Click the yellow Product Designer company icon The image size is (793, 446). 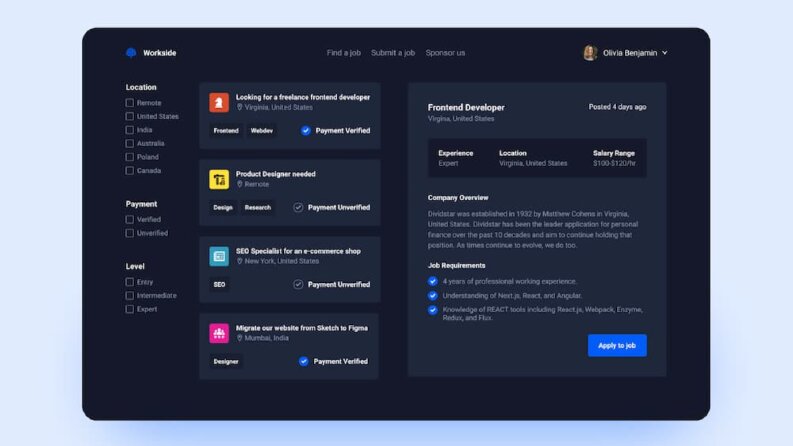click(x=219, y=180)
